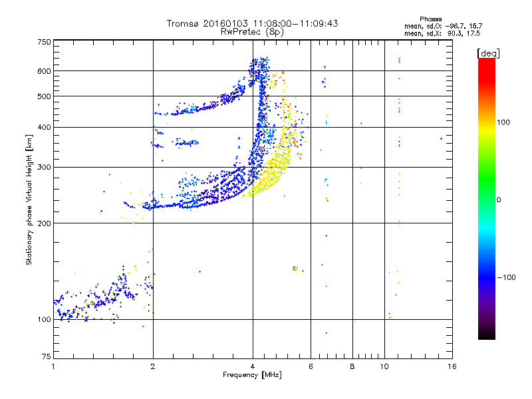
Task: Click the 'RwPretec (8p)' subtitle
Action: pyautogui.click(x=252, y=32)
